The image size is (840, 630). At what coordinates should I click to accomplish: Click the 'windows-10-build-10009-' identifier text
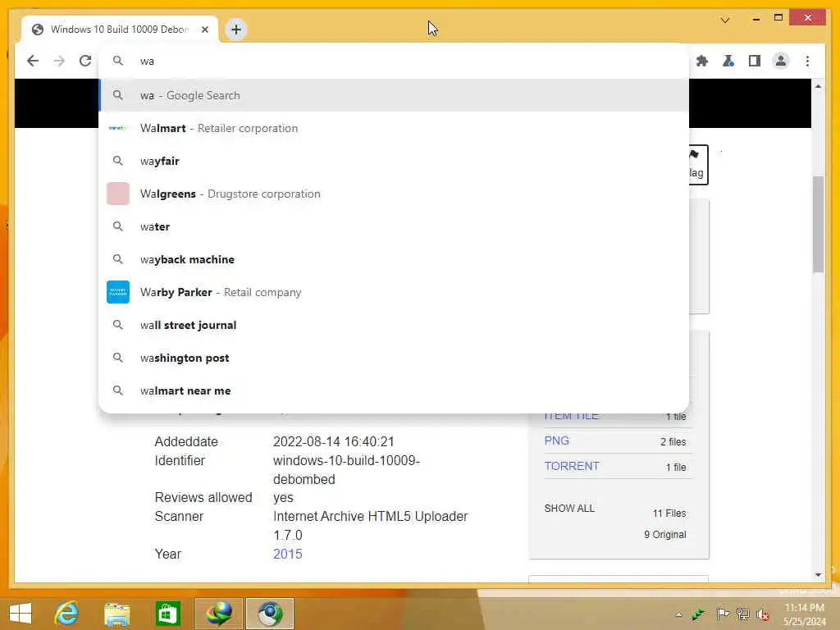point(347,460)
